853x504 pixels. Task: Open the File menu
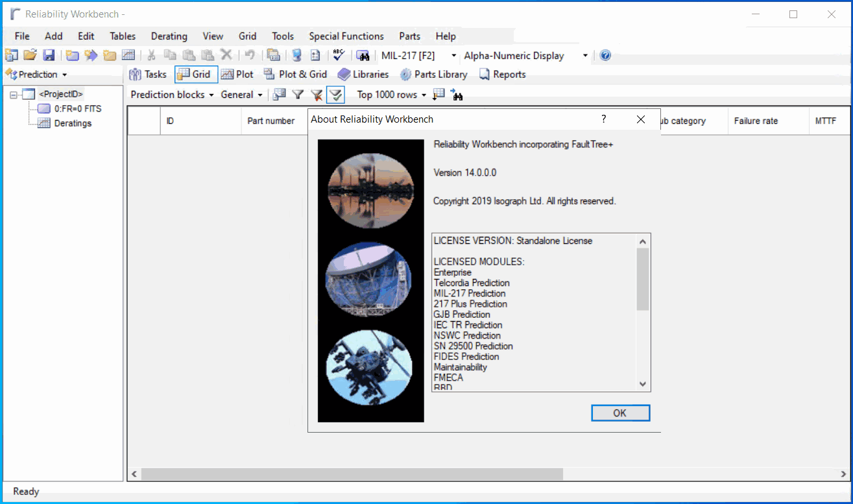pyautogui.click(x=22, y=36)
